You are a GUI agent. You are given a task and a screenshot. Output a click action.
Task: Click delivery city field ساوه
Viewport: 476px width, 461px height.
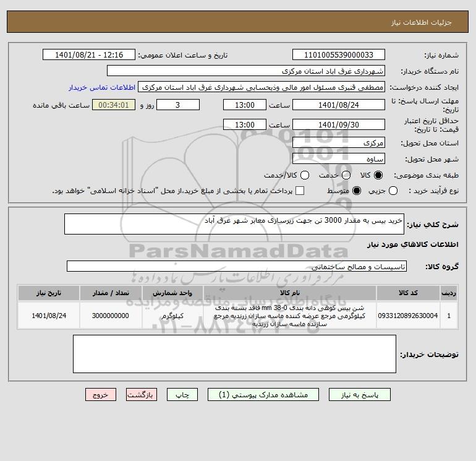(x=339, y=158)
